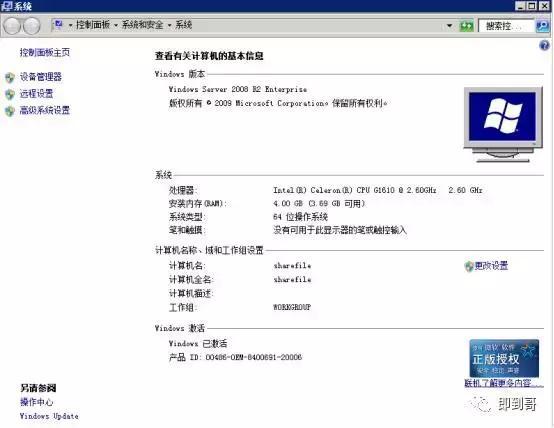Click the 产品 ID product number text

pos(235,357)
